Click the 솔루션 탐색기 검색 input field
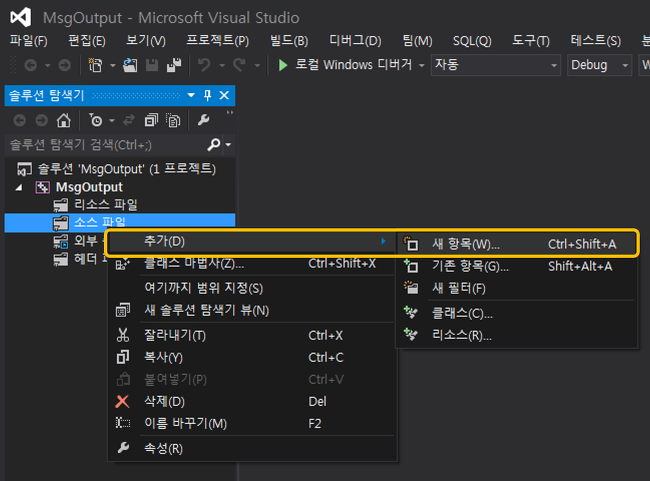 pyautogui.click(x=106, y=145)
